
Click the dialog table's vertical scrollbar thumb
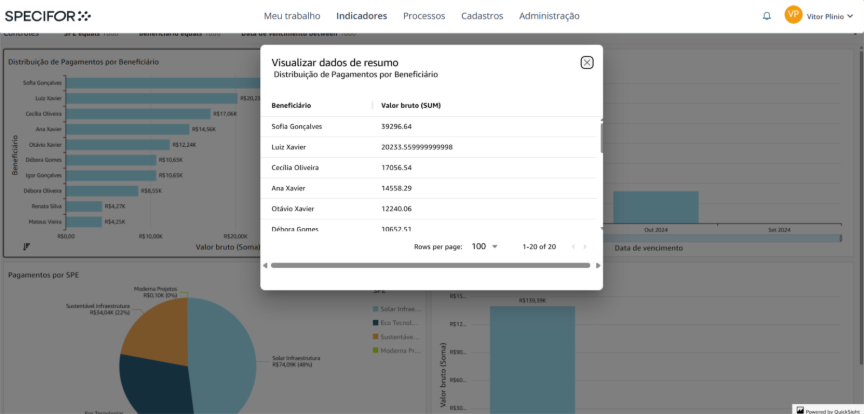coord(601,138)
